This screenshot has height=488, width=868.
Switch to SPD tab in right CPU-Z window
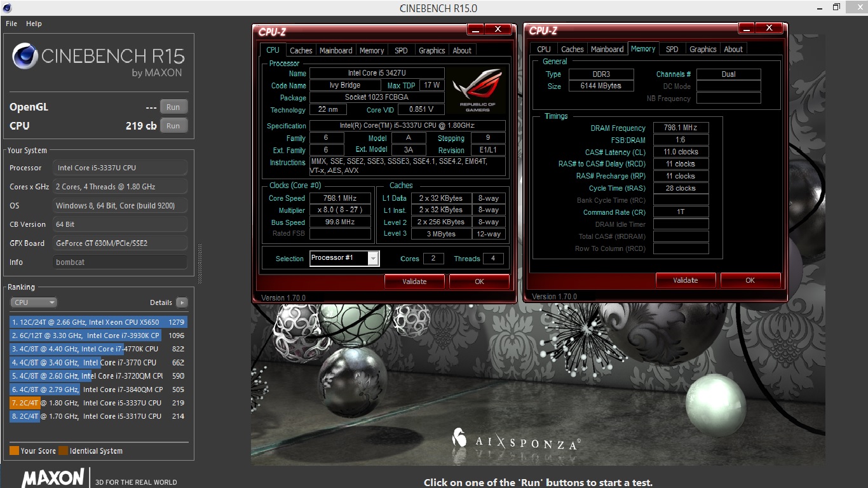672,50
